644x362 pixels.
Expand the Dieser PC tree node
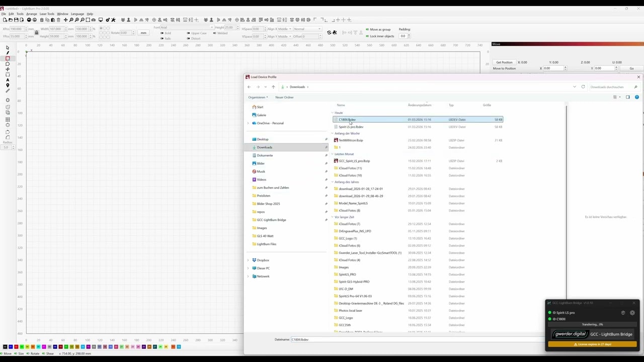248,268
